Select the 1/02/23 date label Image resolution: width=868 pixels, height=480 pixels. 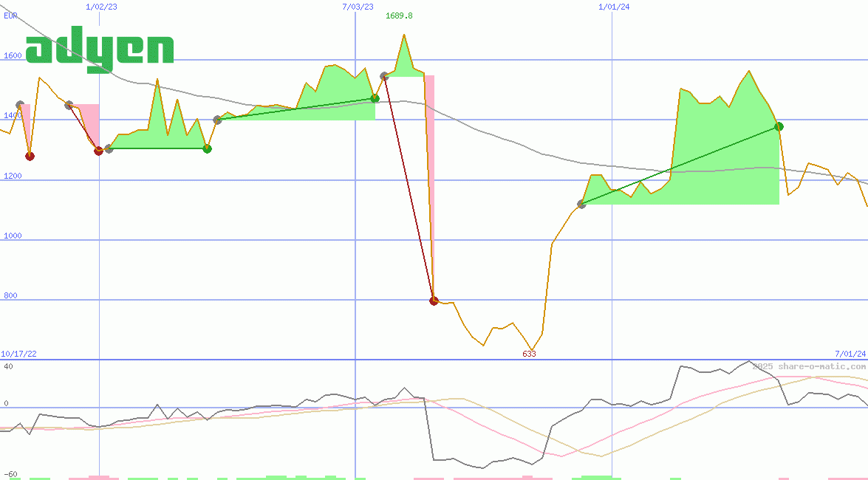pos(101,7)
